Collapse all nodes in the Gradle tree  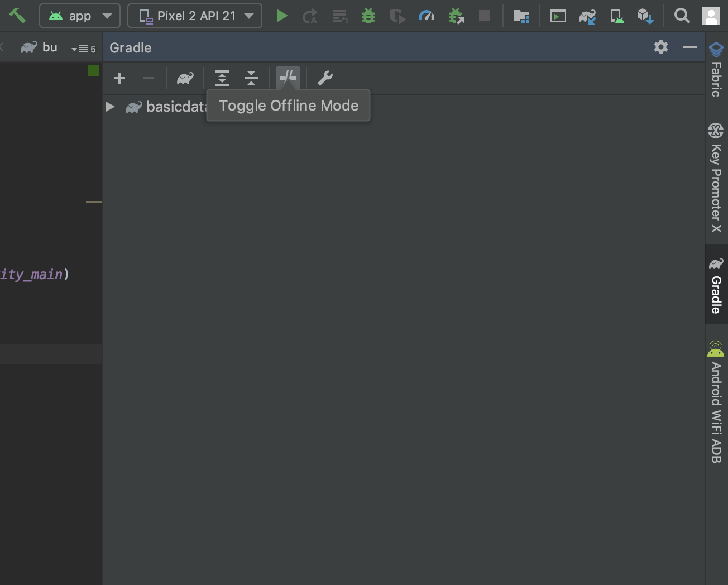coord(251,78)
